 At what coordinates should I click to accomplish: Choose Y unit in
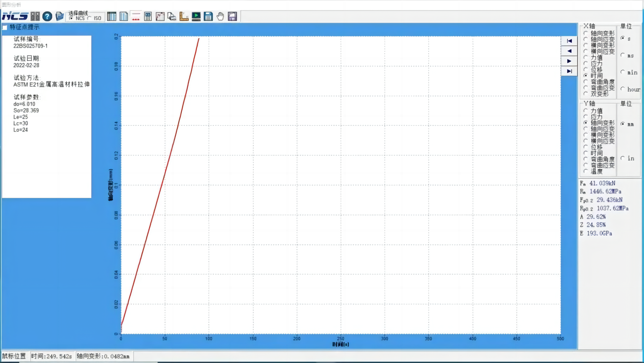coord(623,158)
